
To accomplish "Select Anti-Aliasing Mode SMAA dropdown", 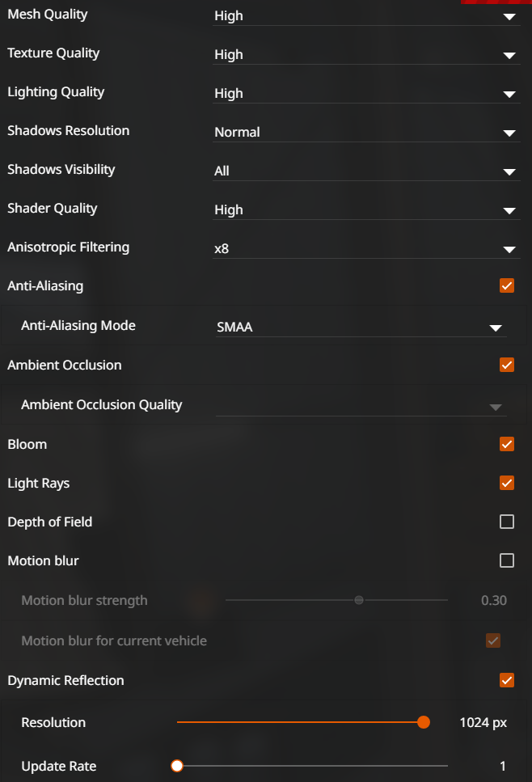I will (x=361, y=327).
